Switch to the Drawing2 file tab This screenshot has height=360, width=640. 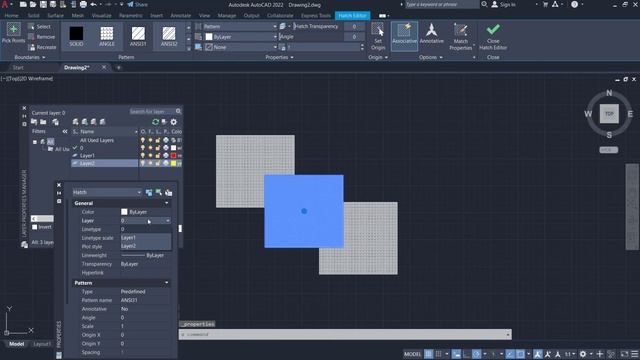click(x=77, y=68)
